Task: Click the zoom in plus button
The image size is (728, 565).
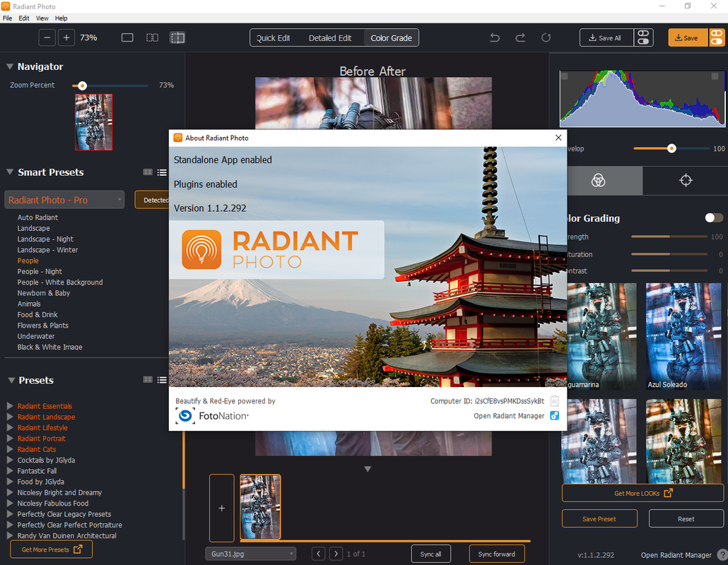Action: pyautogui.click(x=66, y=37)
